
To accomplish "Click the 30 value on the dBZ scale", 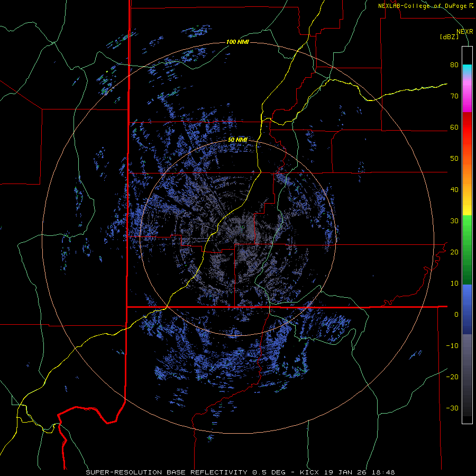I will [454, 221].
